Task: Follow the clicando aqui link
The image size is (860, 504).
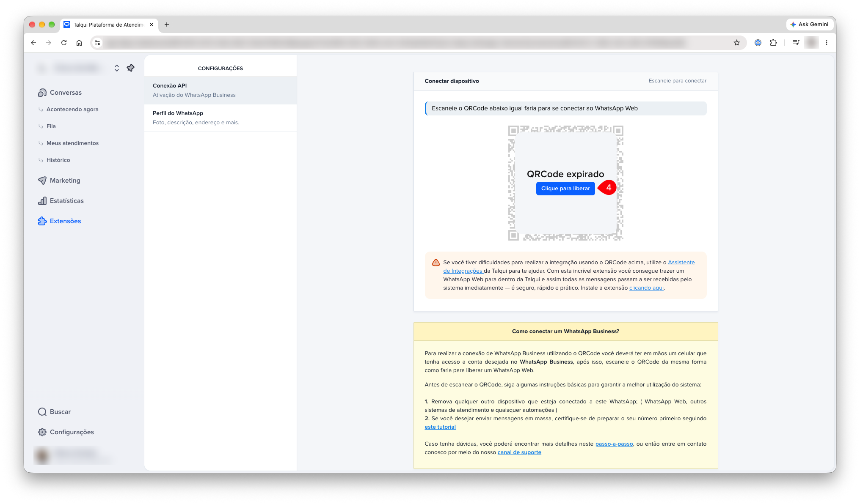Action: point(646,288)
